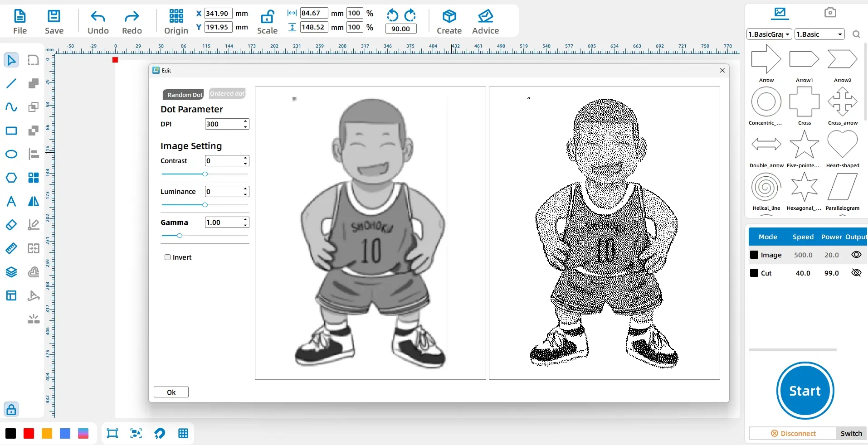Click the rotation angle field

point(400,29)
